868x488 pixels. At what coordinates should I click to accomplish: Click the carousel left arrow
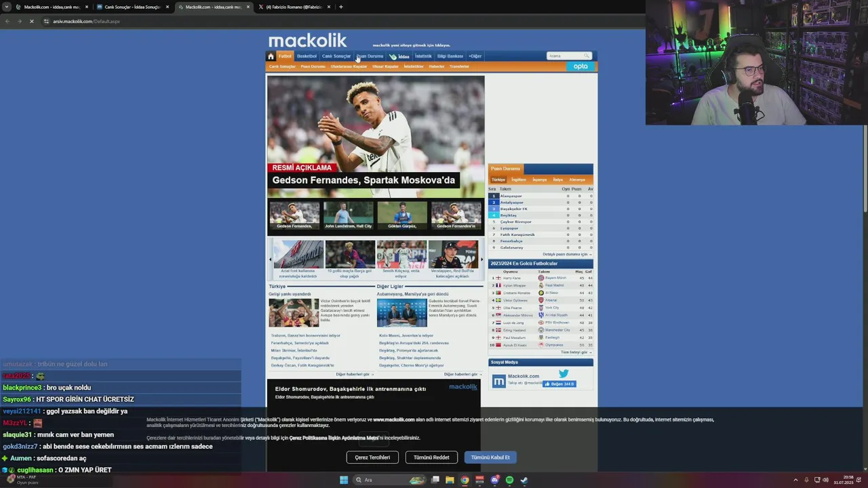coord(270,260)
